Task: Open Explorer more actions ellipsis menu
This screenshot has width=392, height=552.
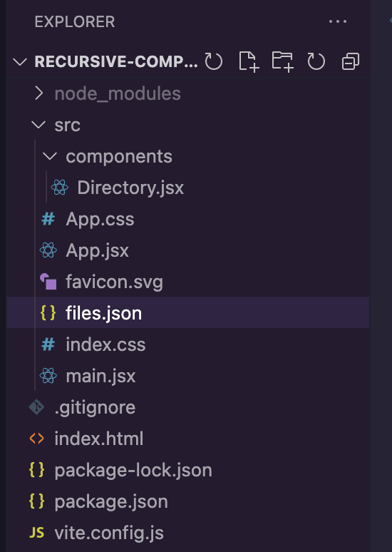Action: [x=338, y=21]
